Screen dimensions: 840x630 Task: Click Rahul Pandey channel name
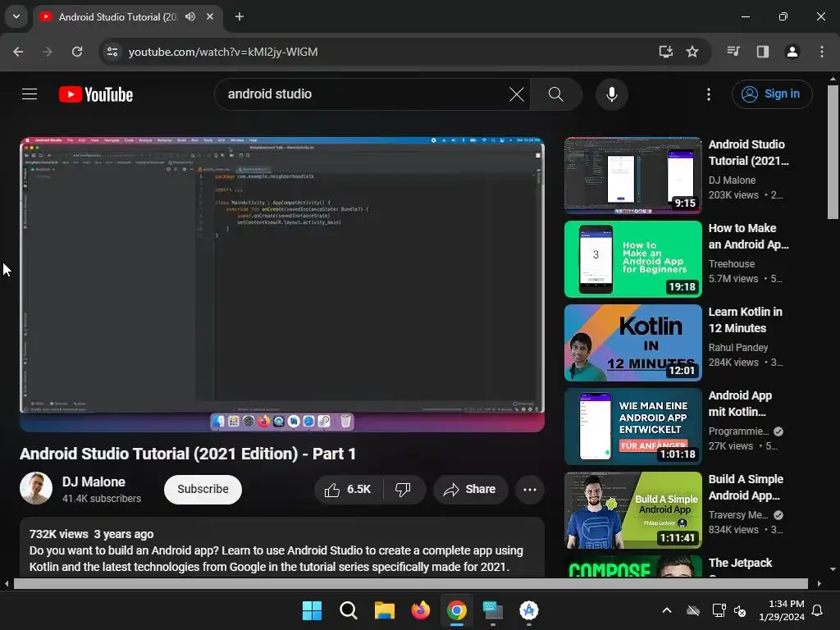tap(738, 347)
